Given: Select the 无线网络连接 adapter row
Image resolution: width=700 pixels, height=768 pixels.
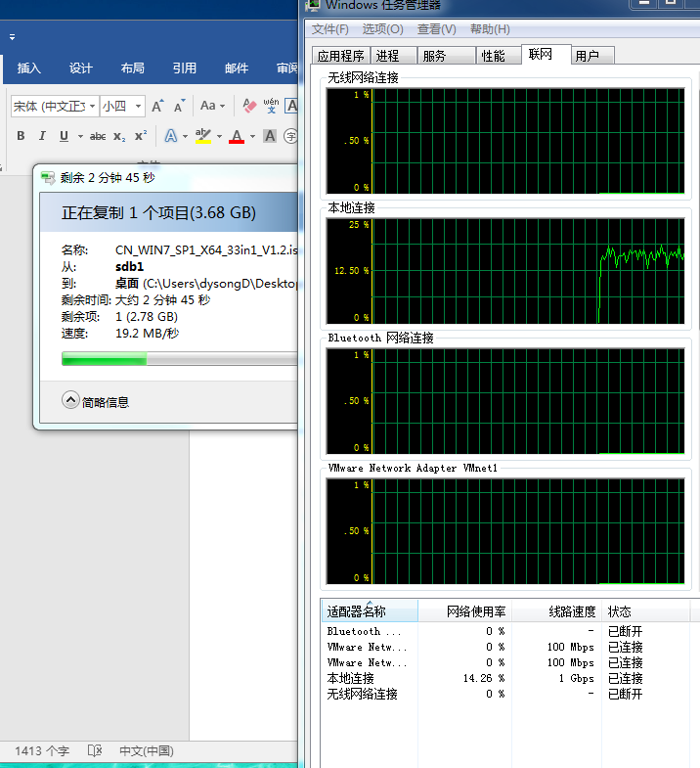Looking at the screenshot, I should 507,694.
